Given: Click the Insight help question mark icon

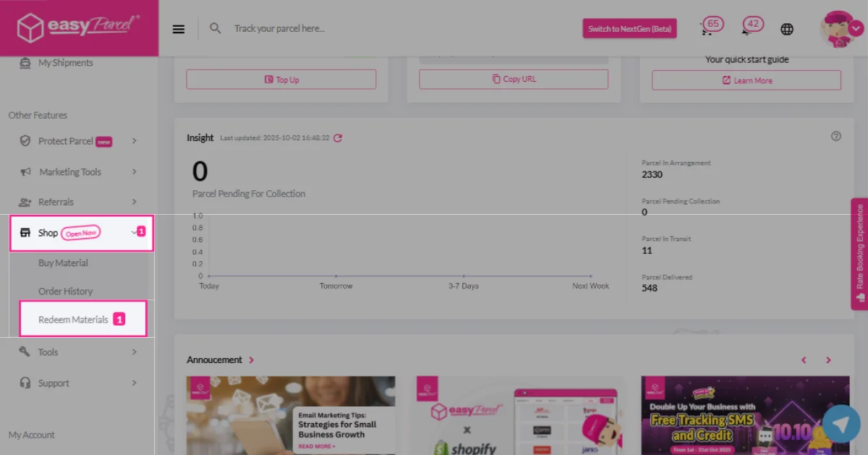Looking at the screenshot, I should point(836,136).
